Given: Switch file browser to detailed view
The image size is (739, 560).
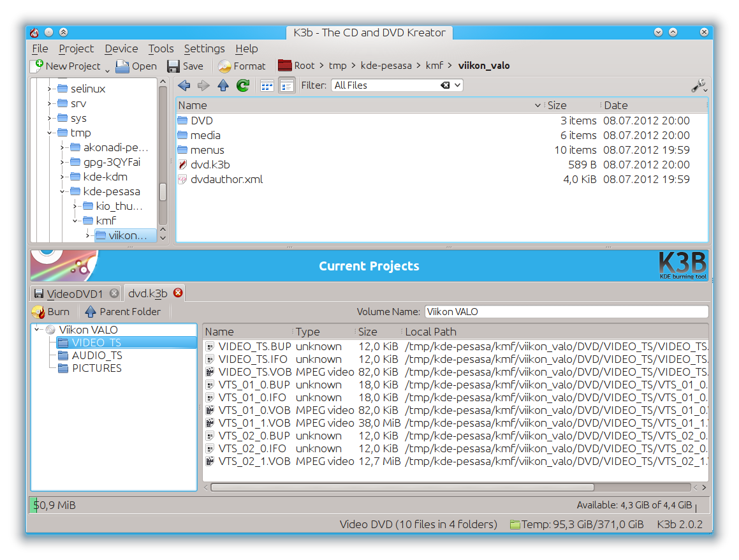Looking at the screenshot, I should [x=286, y=86].
